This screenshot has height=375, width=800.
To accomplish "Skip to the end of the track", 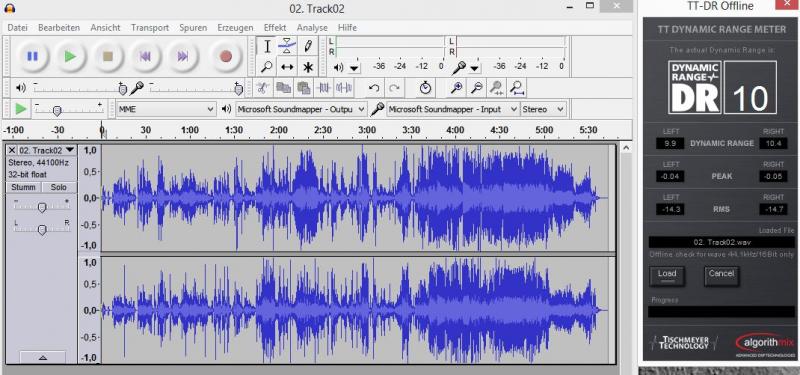I will tap(183, 56).
